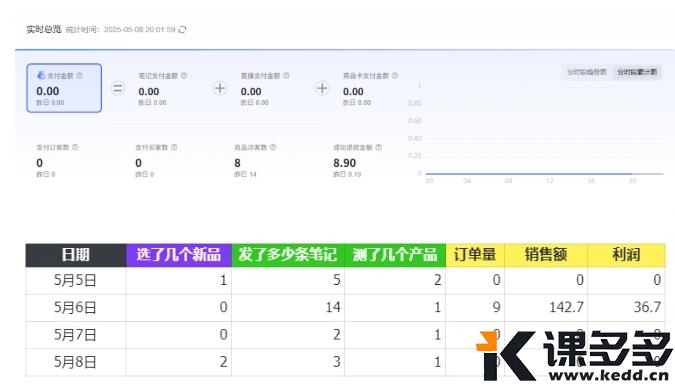Click the 实时总览 section title
Viewport: 675px width, 388px height.
pos(44,29)
